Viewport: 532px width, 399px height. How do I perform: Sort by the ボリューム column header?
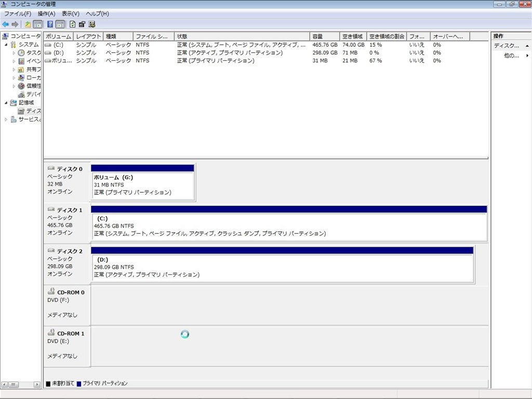(x=58, y=36)
